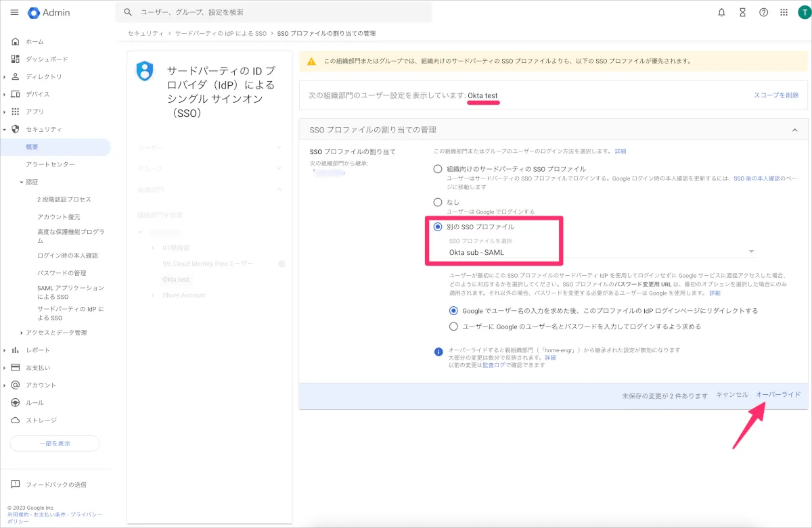The width and height of the screenshot is (812, 528).
Task: Select the organization third-party SSO profile radio
Action: 438,169
